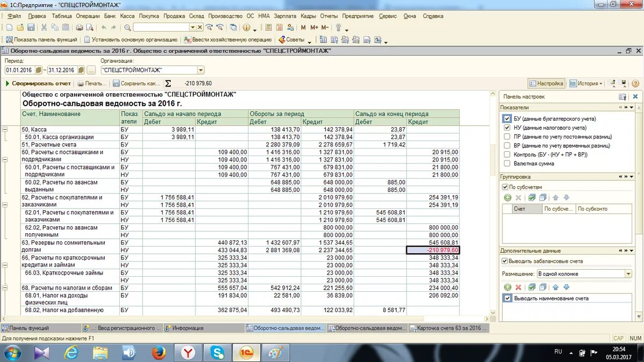Image resolution: width=644 pixels, height=362 pixels.
Task: Click the Open file folder icon
Action: 20,27
